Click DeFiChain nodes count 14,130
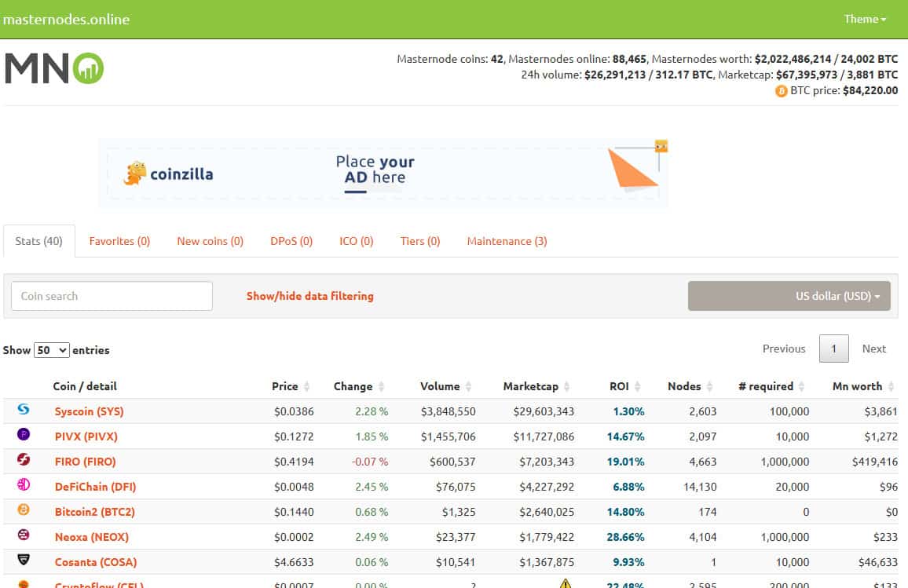 [700, 487]
